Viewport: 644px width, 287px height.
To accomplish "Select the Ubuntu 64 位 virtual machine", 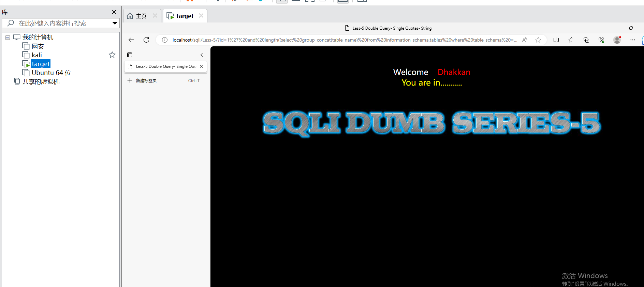I will click(x=52, y=73).
